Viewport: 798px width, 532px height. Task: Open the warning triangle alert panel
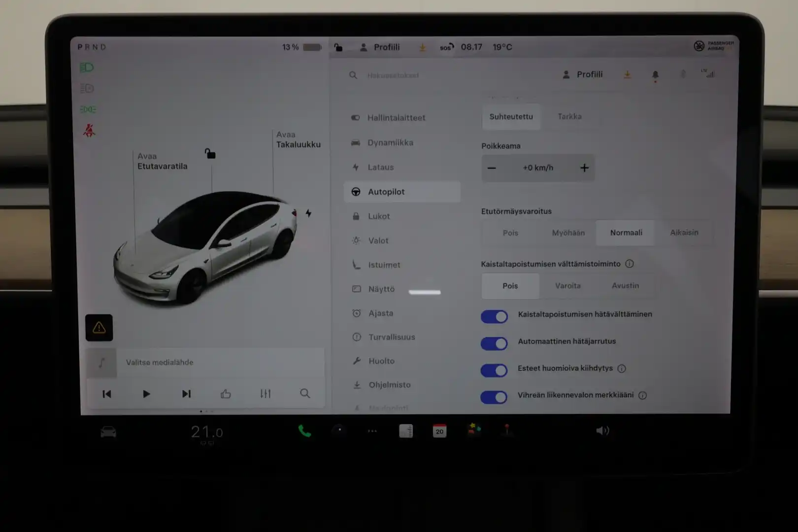(x=99, y=327)
